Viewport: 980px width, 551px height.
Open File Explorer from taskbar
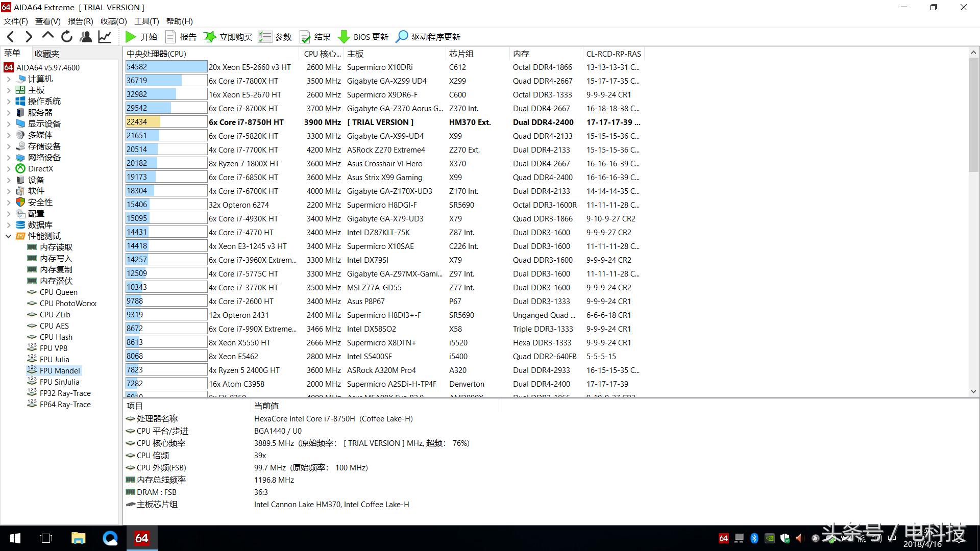[x=78, y=538]
